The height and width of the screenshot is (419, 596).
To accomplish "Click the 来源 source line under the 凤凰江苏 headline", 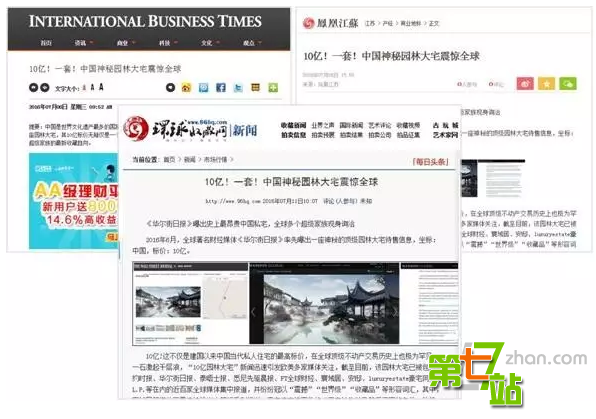I will pyautogui.click(x=320, y=84).
